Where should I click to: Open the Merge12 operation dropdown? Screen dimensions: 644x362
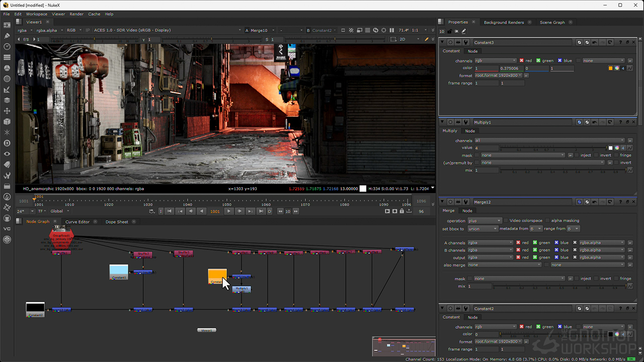[x=484, y=221]
